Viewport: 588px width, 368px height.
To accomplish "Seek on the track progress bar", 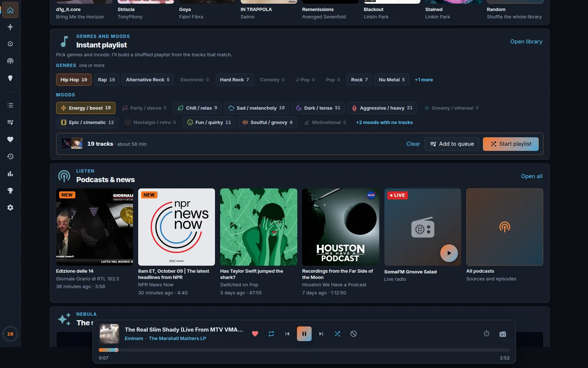I will 304,350.
